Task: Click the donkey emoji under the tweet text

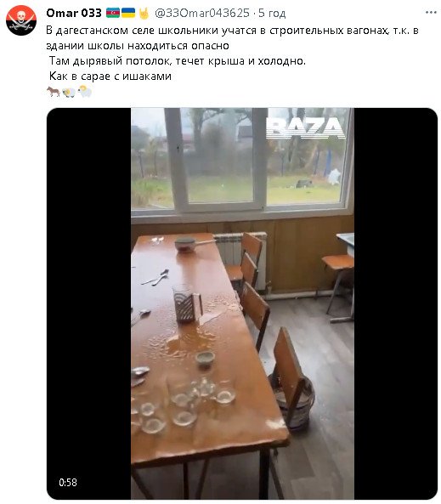Action: pyautogui.click(x=54, y=92)
